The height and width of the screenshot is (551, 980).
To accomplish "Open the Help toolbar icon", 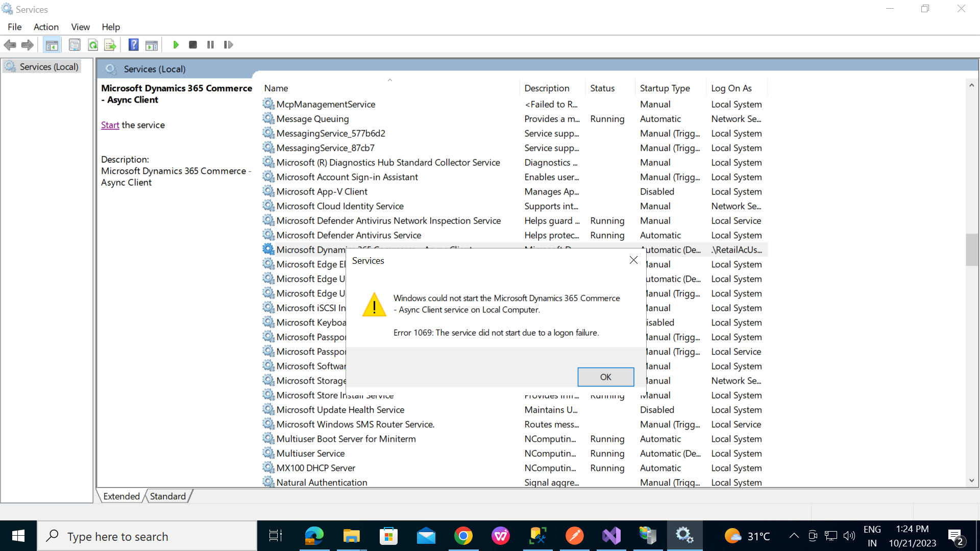I will (x=133, y=45).
